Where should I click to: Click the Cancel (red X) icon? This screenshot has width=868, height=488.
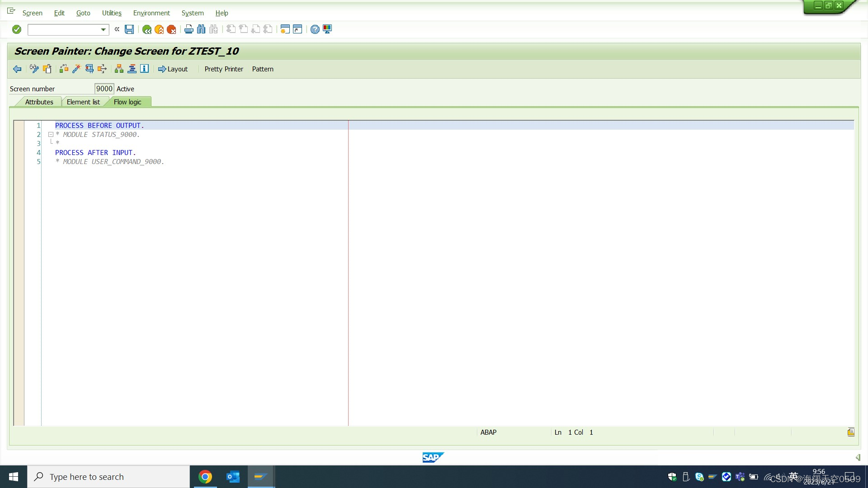171,29
